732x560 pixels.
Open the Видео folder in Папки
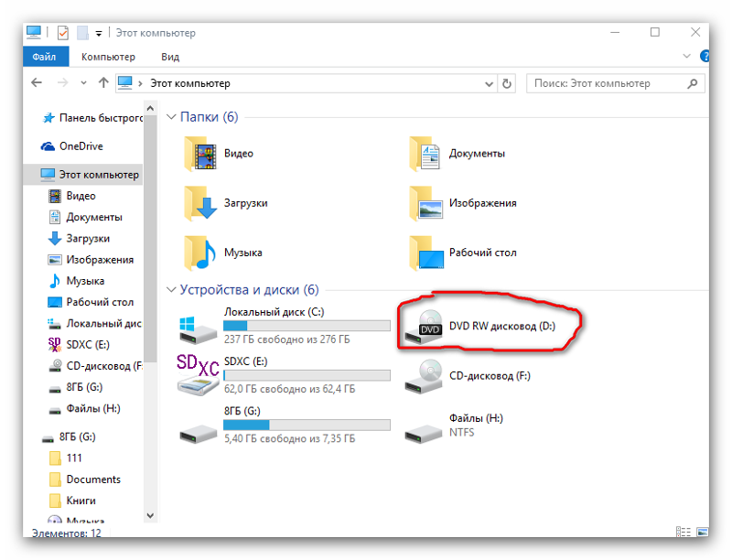coord(238,154)
